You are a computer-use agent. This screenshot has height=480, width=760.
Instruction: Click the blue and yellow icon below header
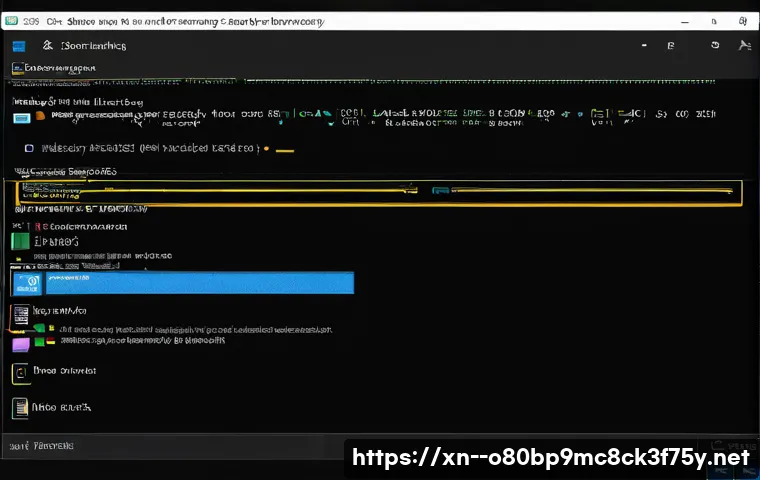click(x=18, y=68)
